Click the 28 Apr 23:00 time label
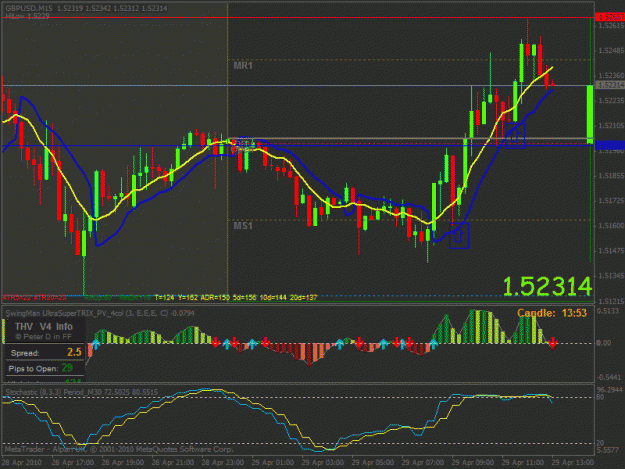Screen dimensions: 625x469 tap(222, 463)
